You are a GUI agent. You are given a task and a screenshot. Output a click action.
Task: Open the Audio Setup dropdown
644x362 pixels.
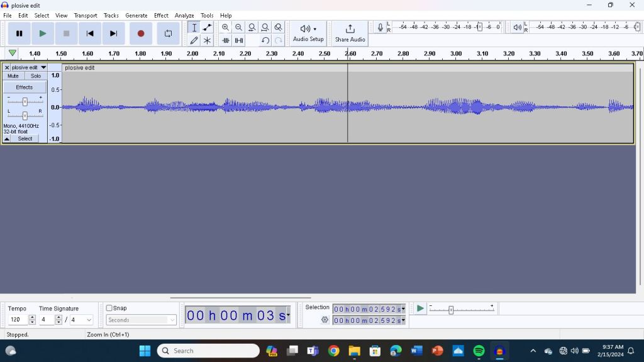click(308, 33)
